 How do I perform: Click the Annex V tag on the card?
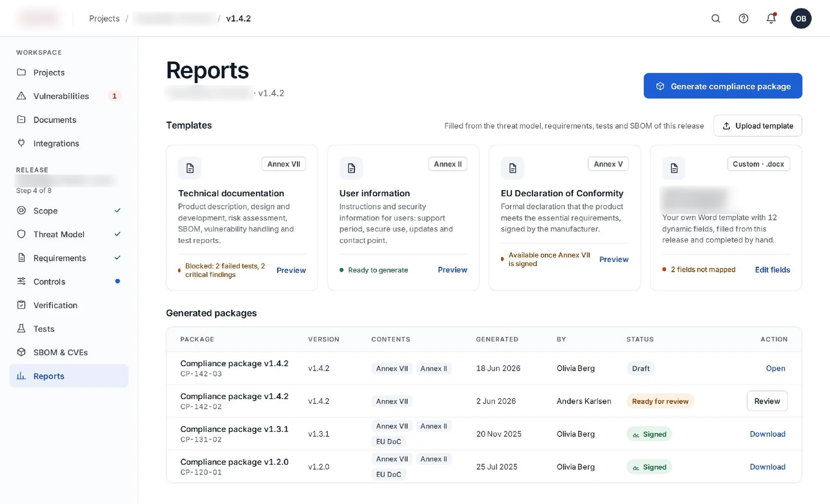click(x=608, y=164)
